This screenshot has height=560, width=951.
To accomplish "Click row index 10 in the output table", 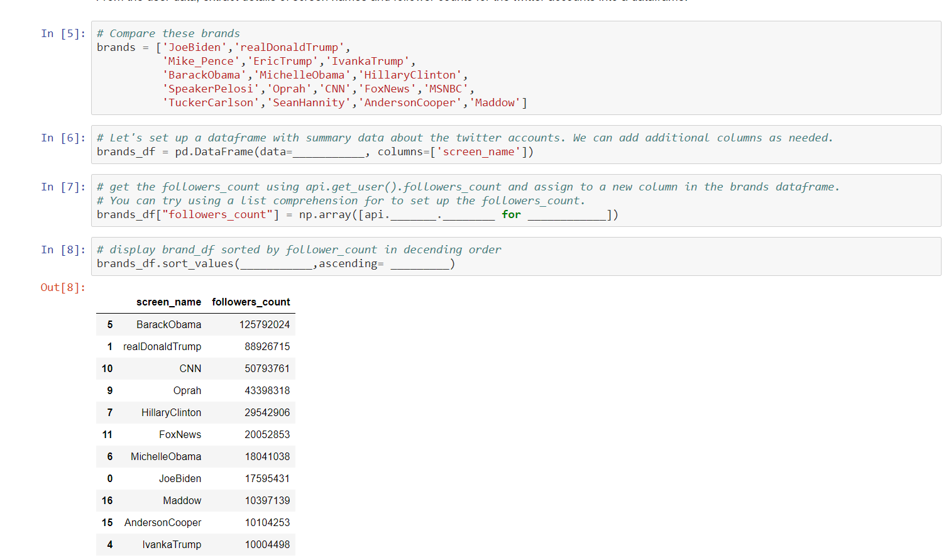I will (x=107, y=369).
